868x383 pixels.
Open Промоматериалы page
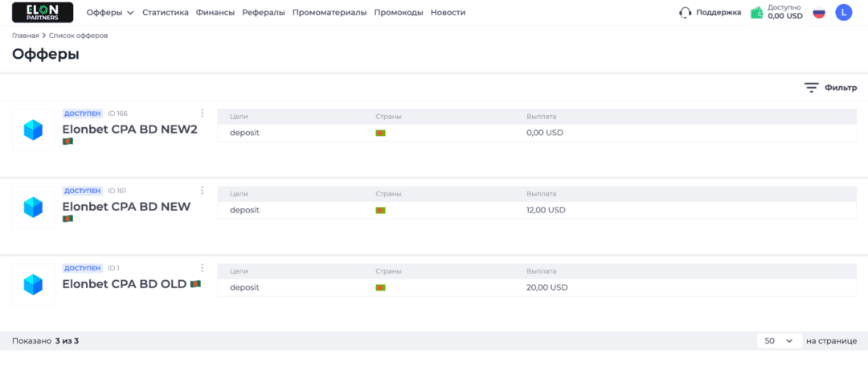(x=330, y=12)
